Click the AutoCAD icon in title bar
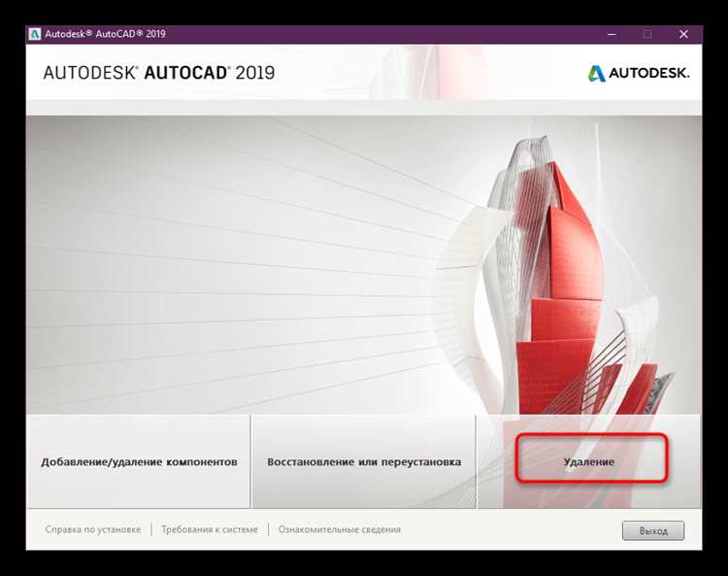The image size is (728, 576). (35, 34)
